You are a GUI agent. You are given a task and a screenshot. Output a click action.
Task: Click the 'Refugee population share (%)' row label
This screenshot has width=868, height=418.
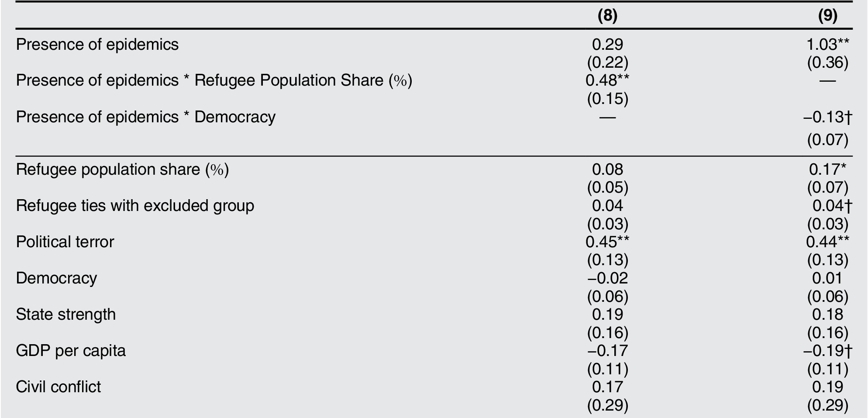(122, 169)
